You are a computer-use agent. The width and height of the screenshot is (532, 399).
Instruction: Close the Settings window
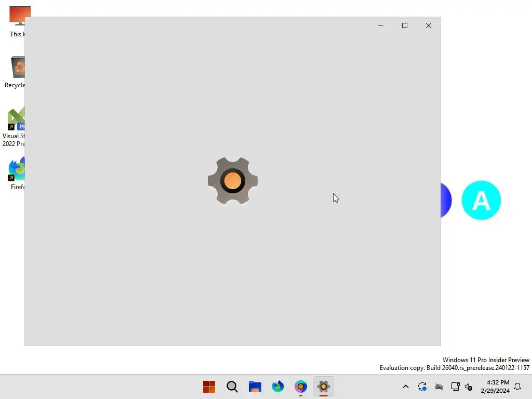pos(429,25)
